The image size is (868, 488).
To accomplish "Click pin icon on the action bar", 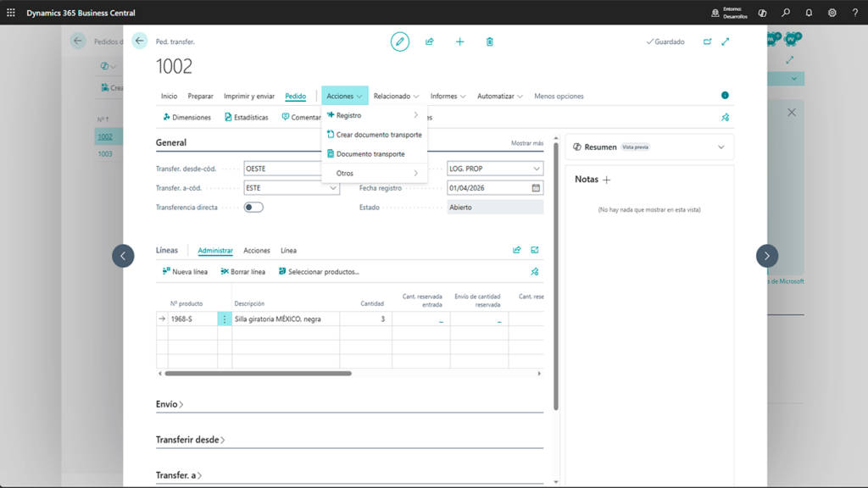I will point(726,117).
